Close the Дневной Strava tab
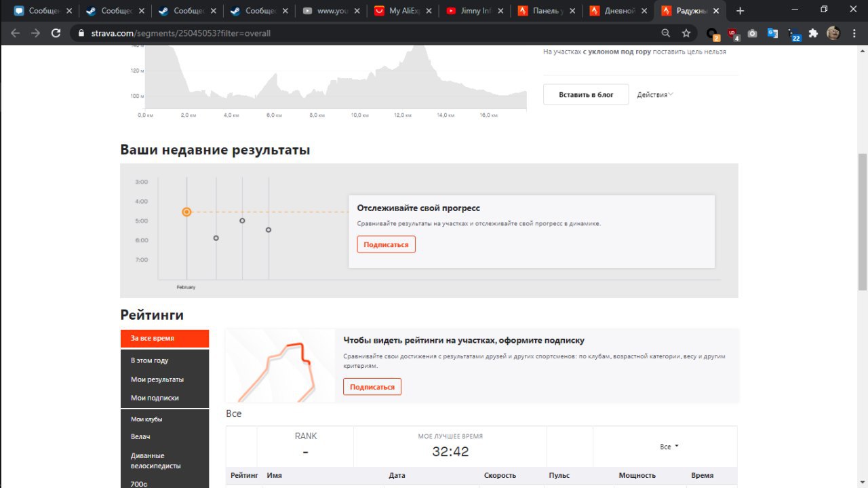This screenshot has width=868, height=488. coord(644,11)
